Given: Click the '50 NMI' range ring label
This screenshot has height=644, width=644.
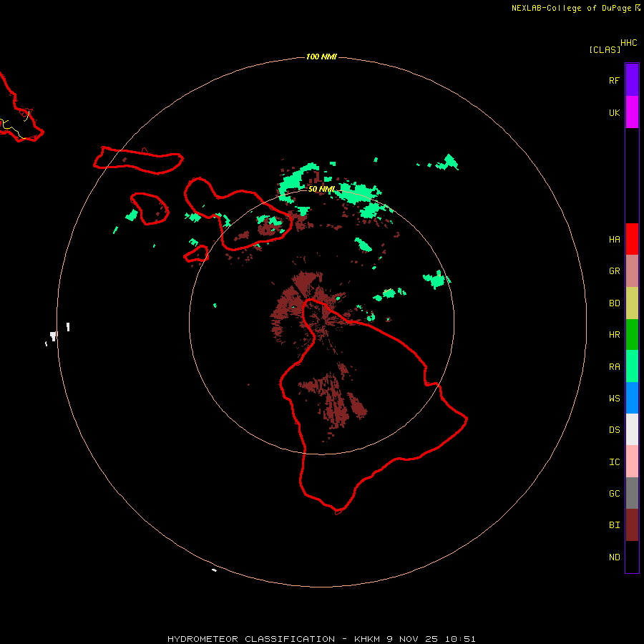Looking at the screenshot, I should coord(321,189).
